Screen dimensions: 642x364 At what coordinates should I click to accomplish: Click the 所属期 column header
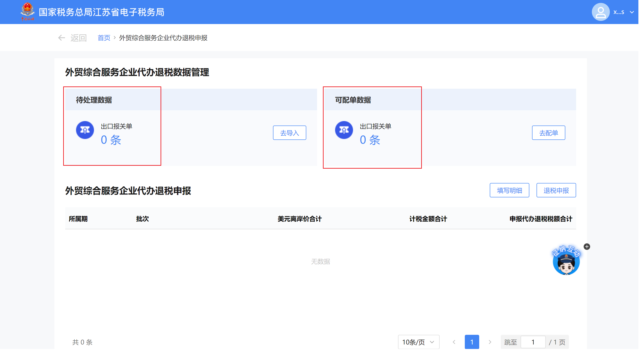point(78,219)
